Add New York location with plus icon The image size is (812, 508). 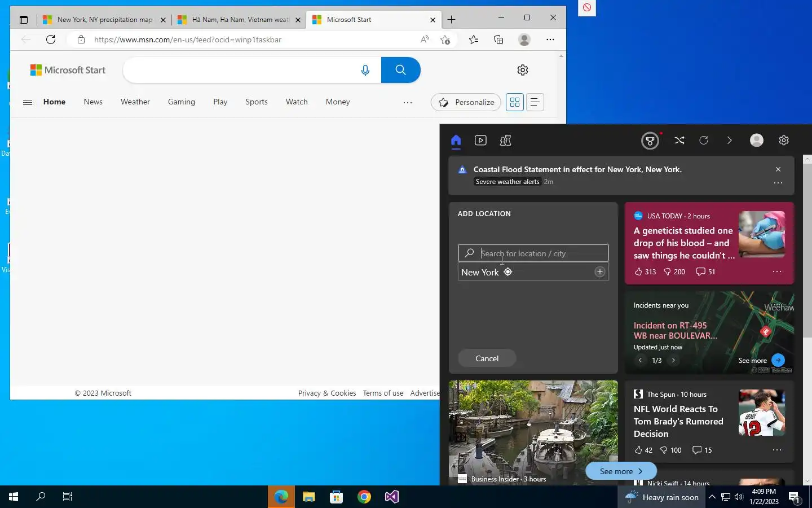pyautogui.click(x=599, y=272)
